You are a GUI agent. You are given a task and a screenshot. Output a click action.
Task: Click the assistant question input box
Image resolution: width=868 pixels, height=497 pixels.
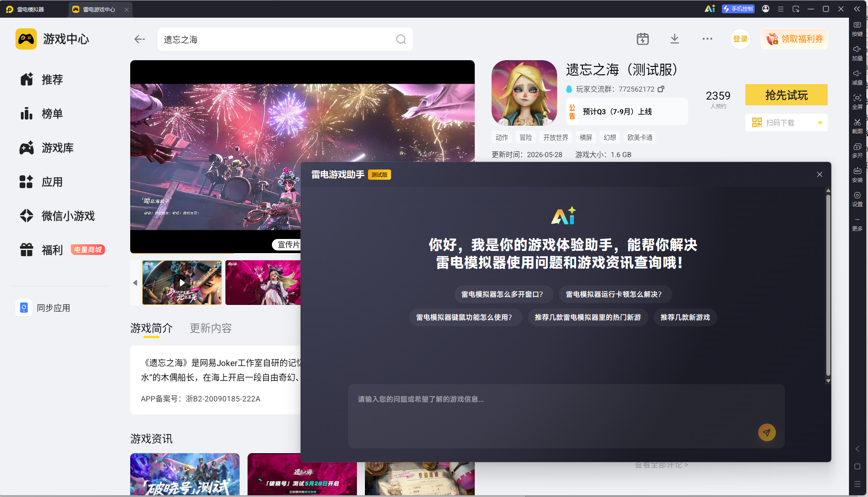(566, 416)
